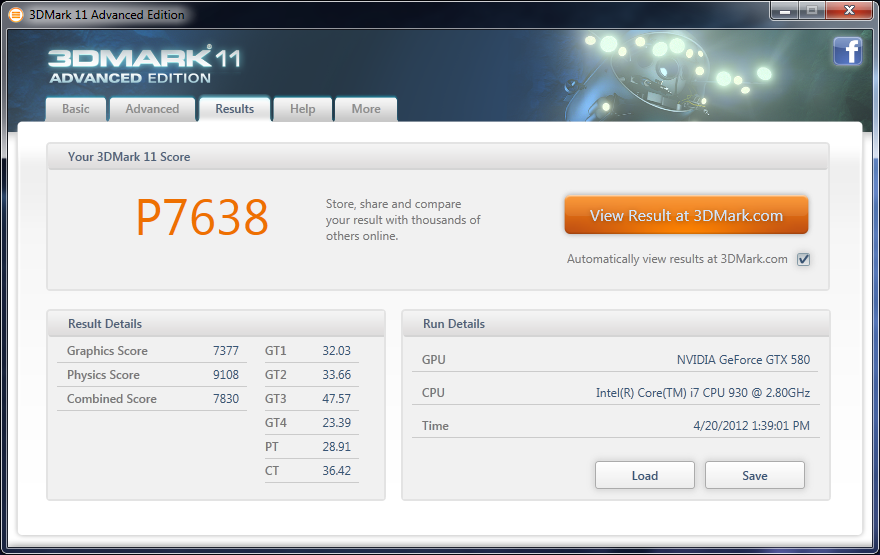Screen dimensions: 880x555
Task: Go to the Help tab
Action: click(x=302, y=109)
